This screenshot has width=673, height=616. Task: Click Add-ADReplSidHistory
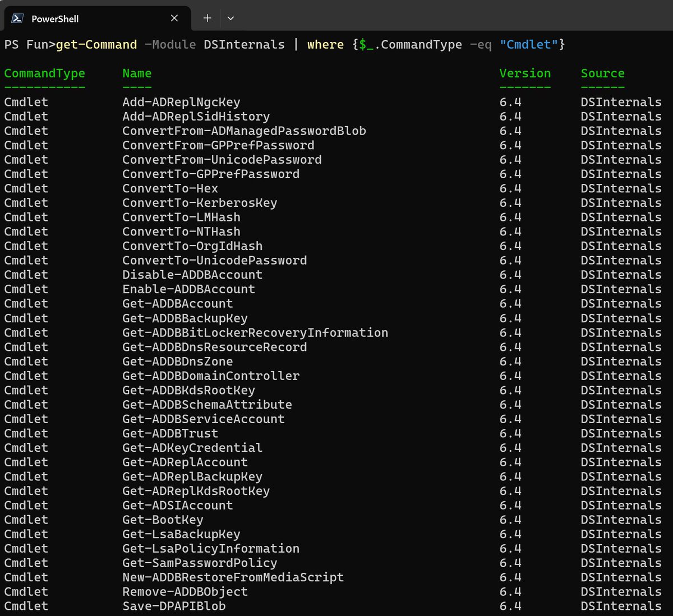coord(196,117)
